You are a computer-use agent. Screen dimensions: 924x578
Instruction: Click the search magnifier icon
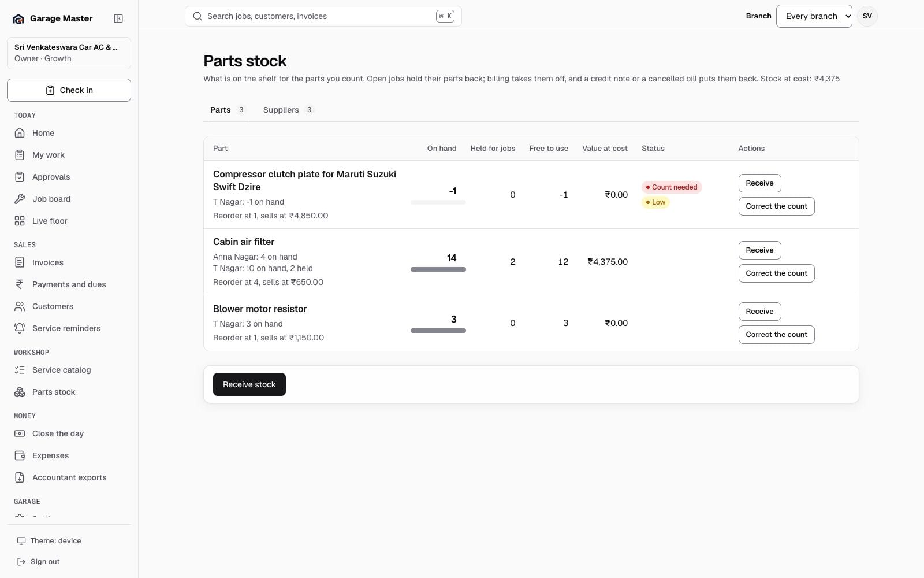tap(197, 16)
